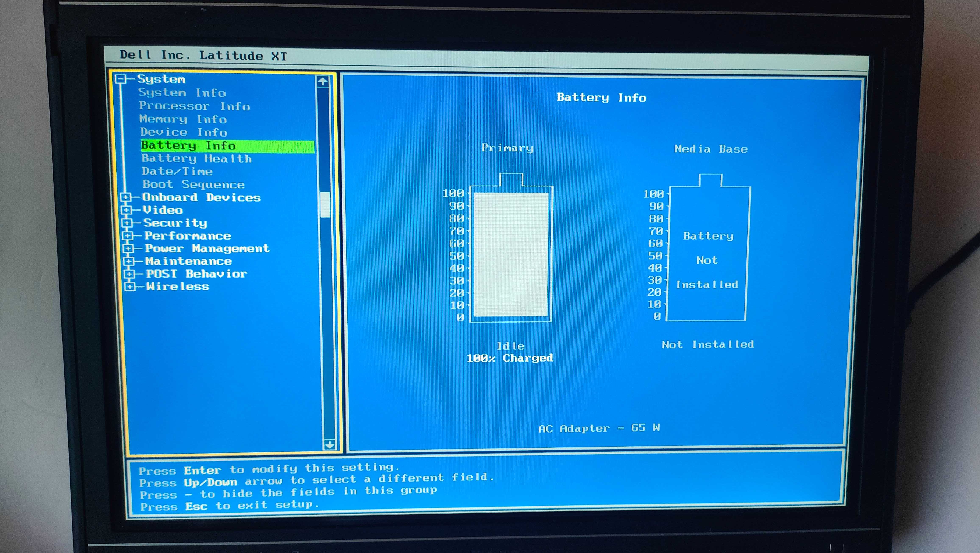Screen dimensions: 980x553
Task: Click the Media Base label
Action: (x=711, y=149)
